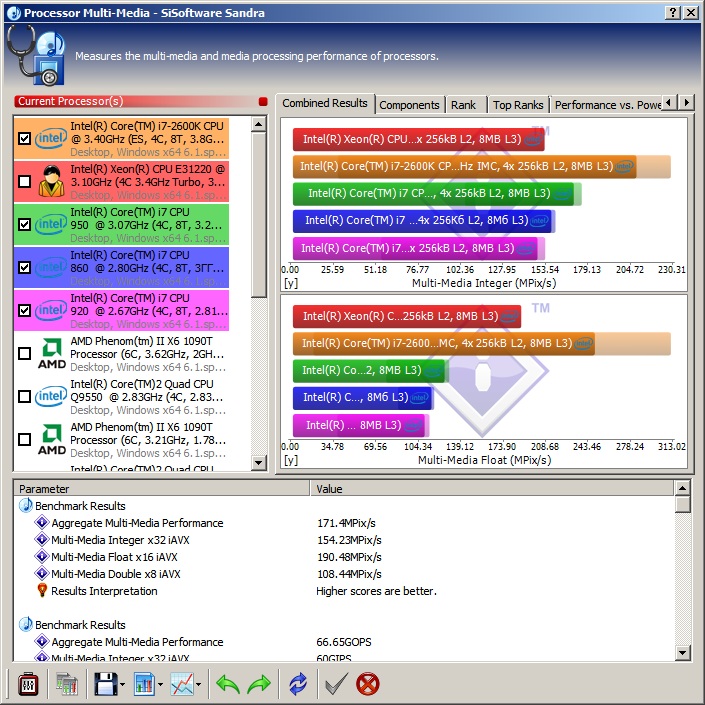
Task: Uncheck the Core i7 950 checkbox
Action: pos(25,224)
